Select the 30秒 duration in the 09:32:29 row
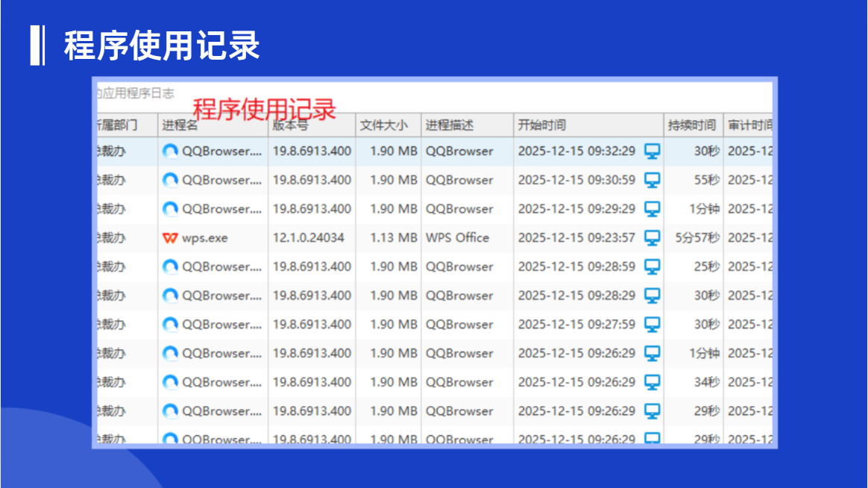Screen dimensions: 868x488 (x=707, y=151)
